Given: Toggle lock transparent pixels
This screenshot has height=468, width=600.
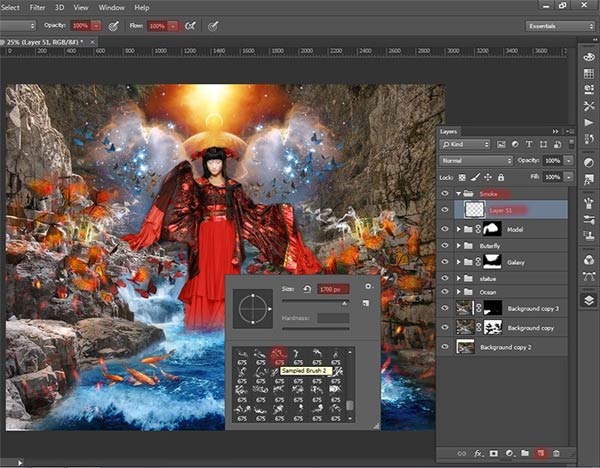Looking at the screenshot, I should (x=462, y=178).
